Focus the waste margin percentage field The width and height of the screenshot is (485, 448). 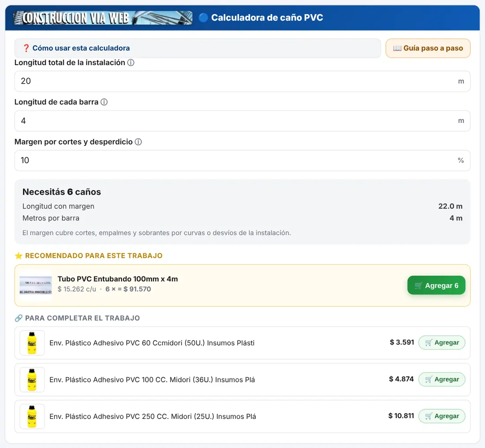point(242,160)
